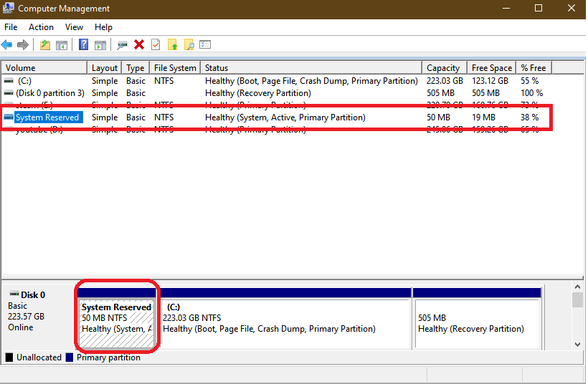Click the disk pane scrollbar up arrow
The image size is (588, 384).
(x=577, y=287)
